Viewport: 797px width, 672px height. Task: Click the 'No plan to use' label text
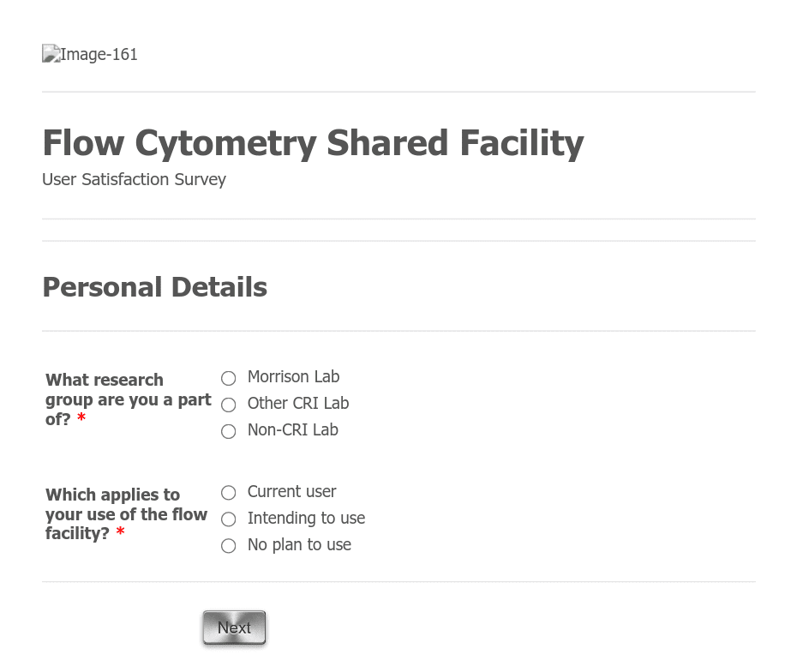pos(299,545)
